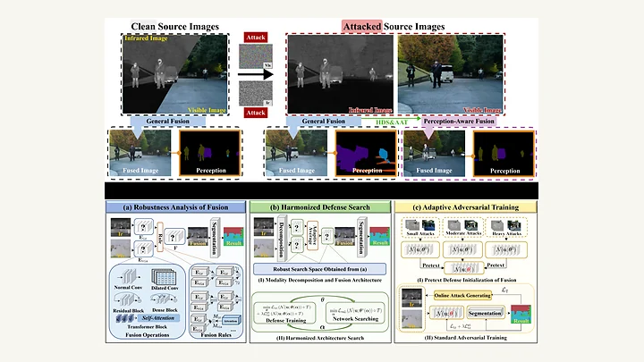Click the highlighted "Self-Attention" box

(x=158, y=318)
